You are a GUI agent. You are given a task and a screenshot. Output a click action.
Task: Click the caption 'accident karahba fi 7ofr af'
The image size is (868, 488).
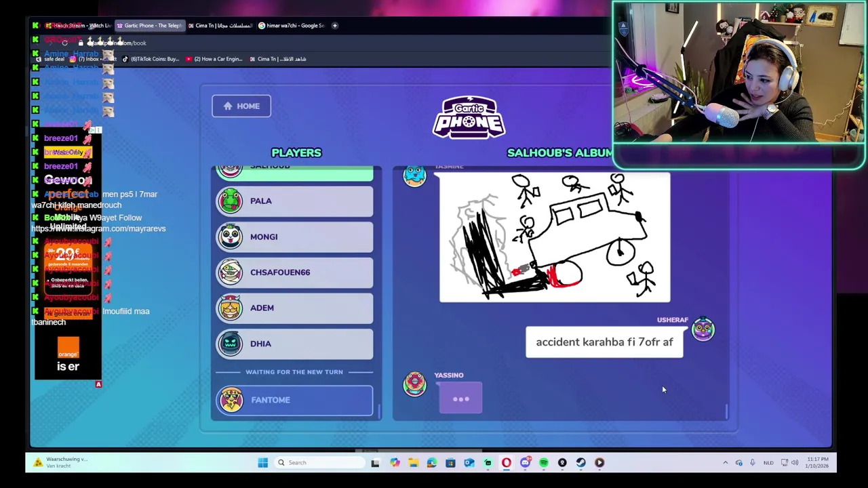[x=604, y=342]
